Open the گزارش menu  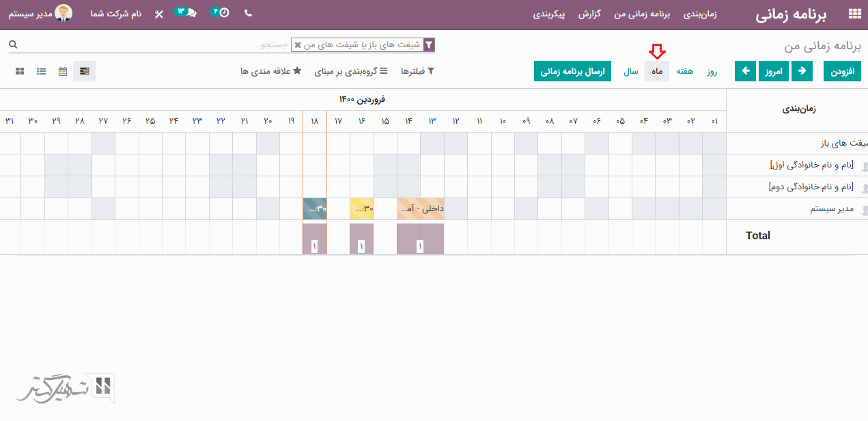click(x=589, y=14)
